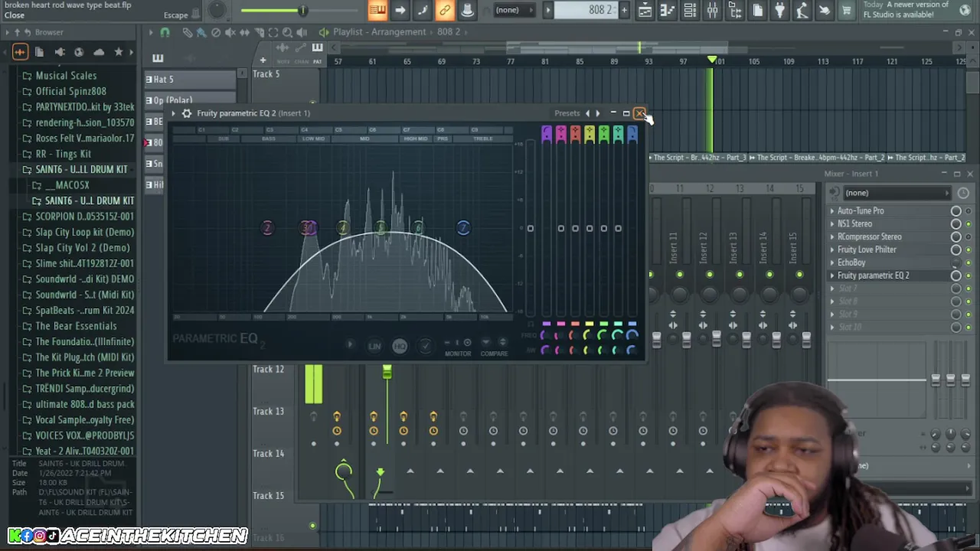Toggle LIN linear phase in parametric EQ
Image resolution: width=980 pixels, height=551 pixels.
(374, 347)
